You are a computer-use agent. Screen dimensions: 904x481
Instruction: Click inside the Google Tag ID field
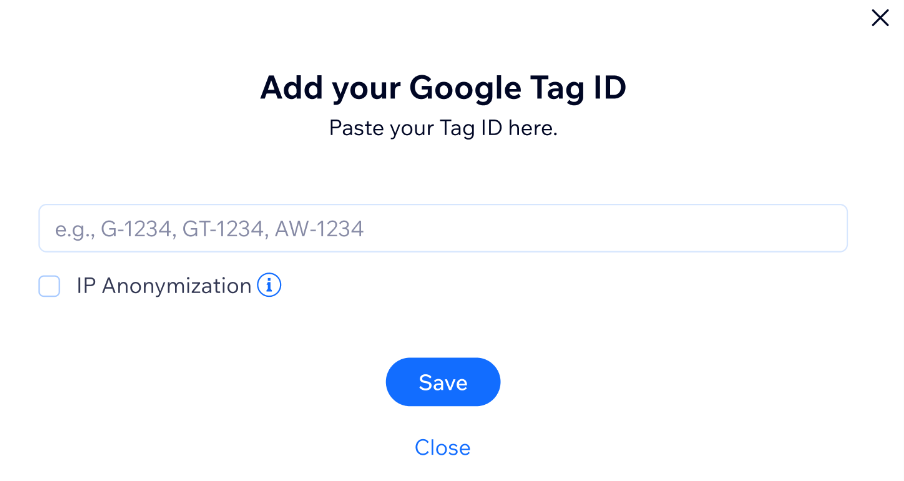[x=443, y=228]
